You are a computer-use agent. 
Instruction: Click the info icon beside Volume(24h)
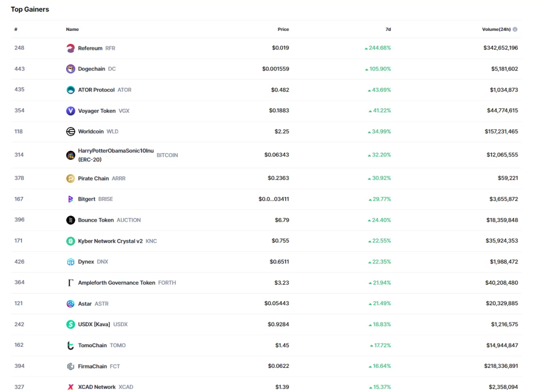[x=515, y=29]
